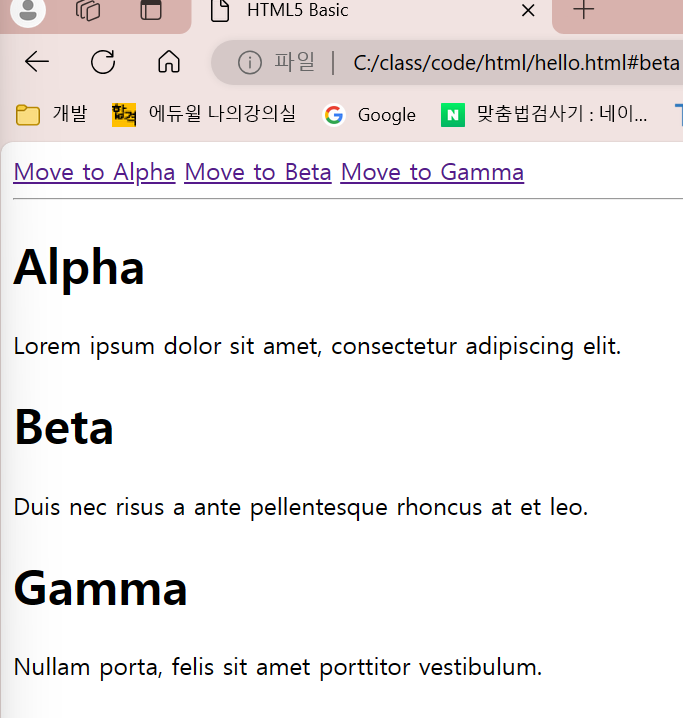Open a new tab with plus button
683x718 pixels.
584,10
